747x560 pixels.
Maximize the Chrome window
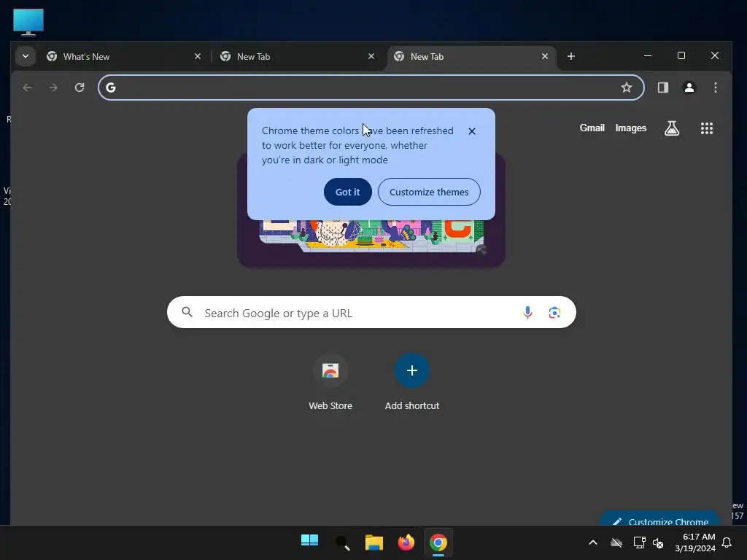pos(681,55)
